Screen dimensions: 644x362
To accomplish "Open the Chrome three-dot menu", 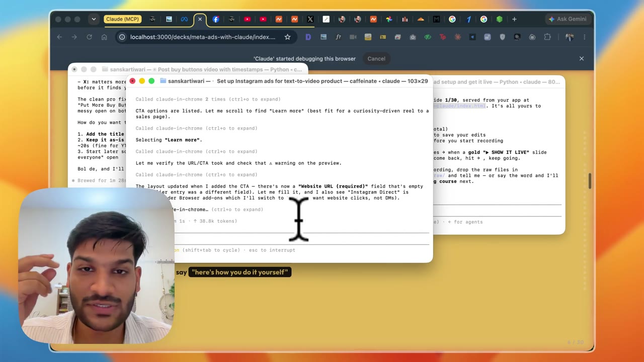I will click(584, 37).
